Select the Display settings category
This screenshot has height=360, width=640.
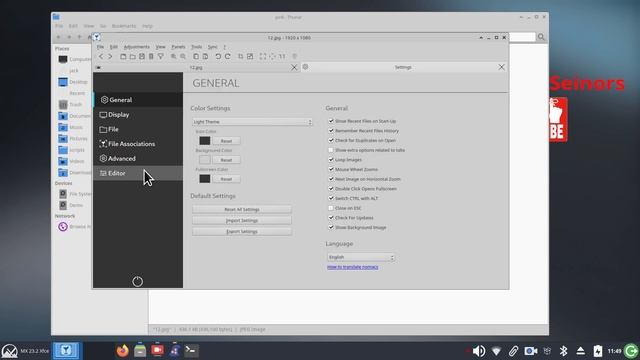[138, 115]
